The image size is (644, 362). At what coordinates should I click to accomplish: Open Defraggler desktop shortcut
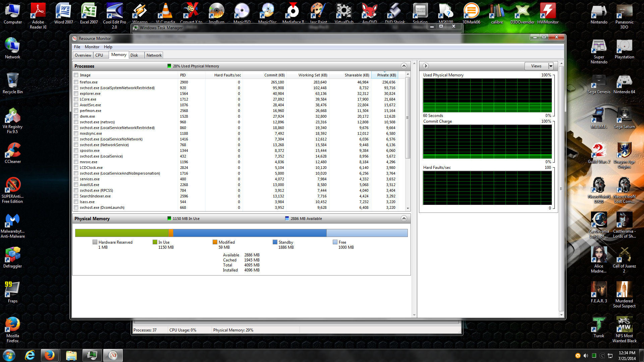(12, 257)
